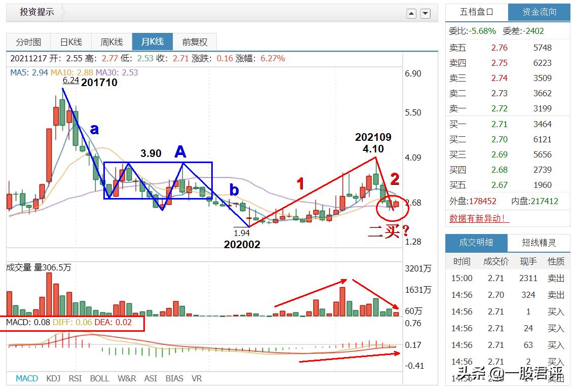Select the VR indicator
This screenshot has width=574, height=392.
click(197, 378)
